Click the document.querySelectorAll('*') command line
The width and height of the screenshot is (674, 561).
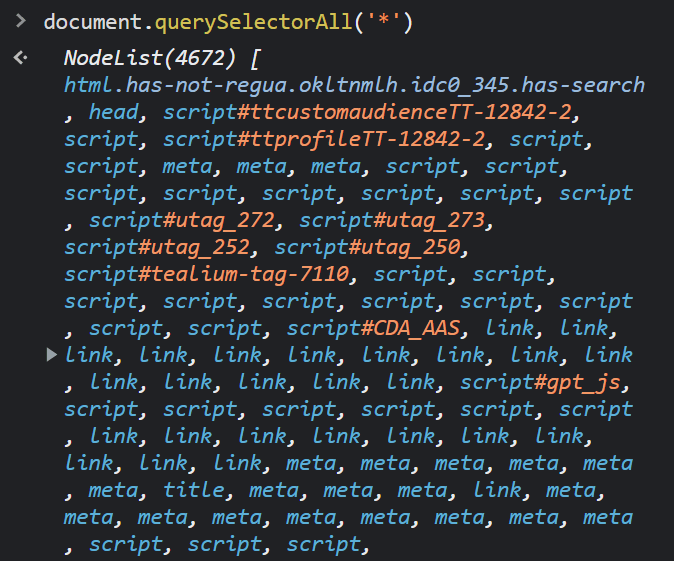point(228,21)
